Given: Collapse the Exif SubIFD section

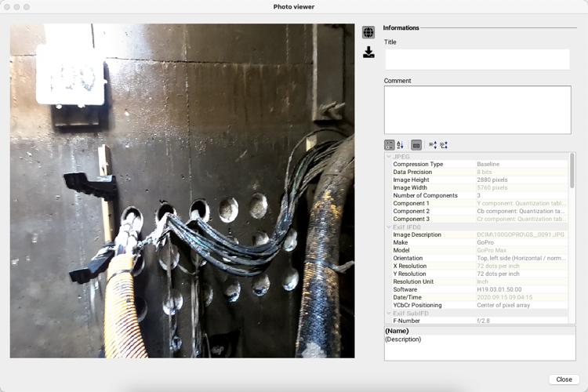Looking at the screenshot, I should click(389, 314).
